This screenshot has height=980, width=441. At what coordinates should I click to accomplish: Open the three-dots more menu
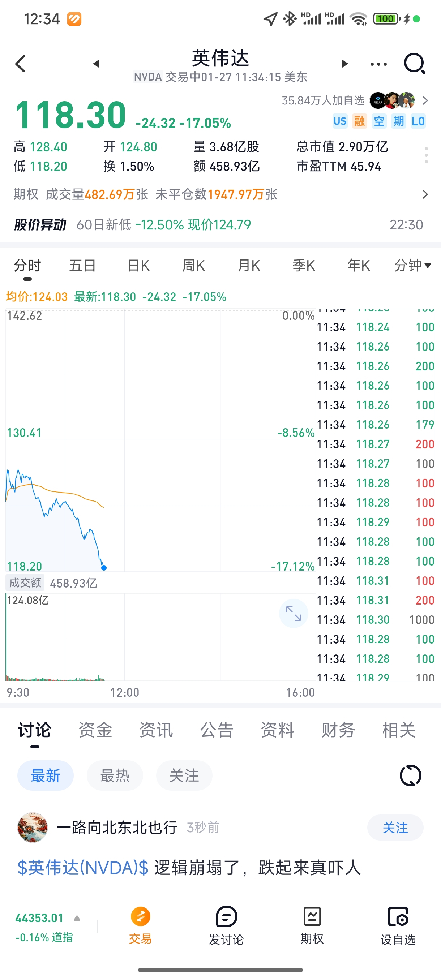click(378, 64)
